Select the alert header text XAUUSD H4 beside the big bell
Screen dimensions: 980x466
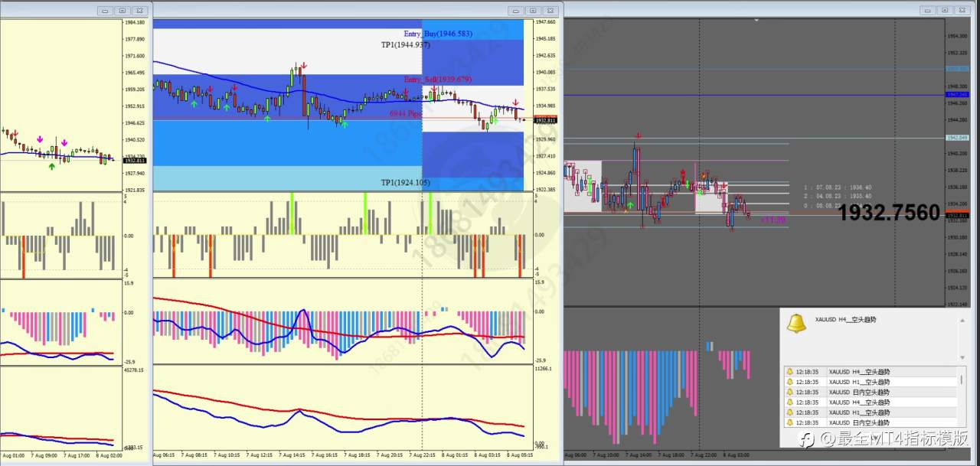[846, 320]
